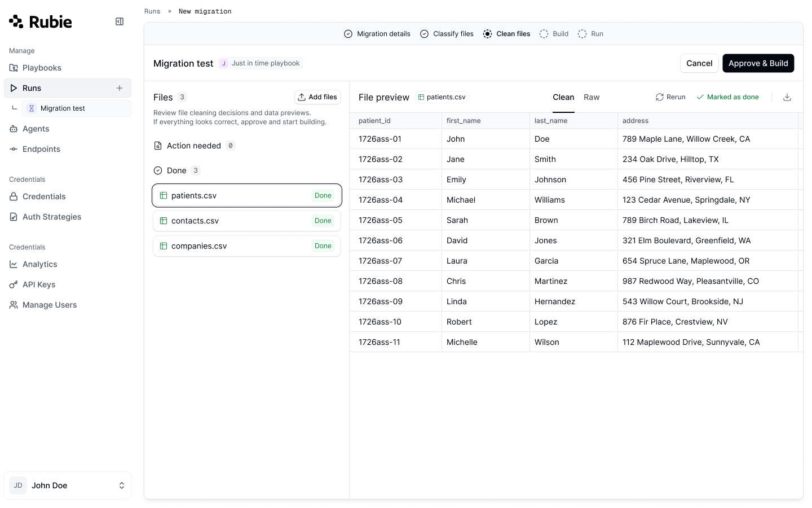This screenshot has height=508, width=812.
Task: Open the John Doe account menu
Action: [67, 485]
